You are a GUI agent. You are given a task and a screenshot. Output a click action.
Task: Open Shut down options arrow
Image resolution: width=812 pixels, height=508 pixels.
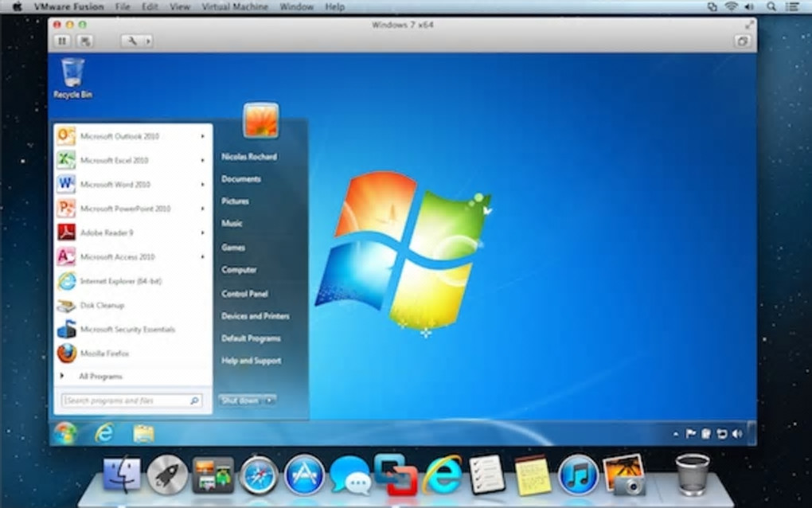[270, 401]
